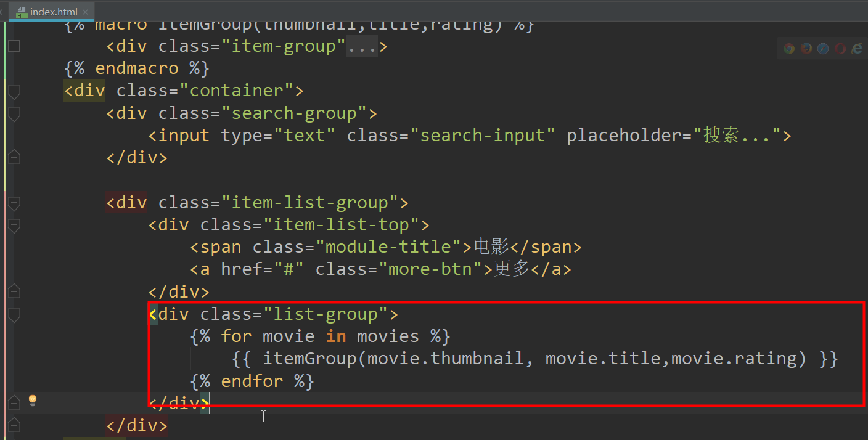Click the type="text" attribute
Image resolution: width=868 pixels, height=440 pixels.
[278, 135]
